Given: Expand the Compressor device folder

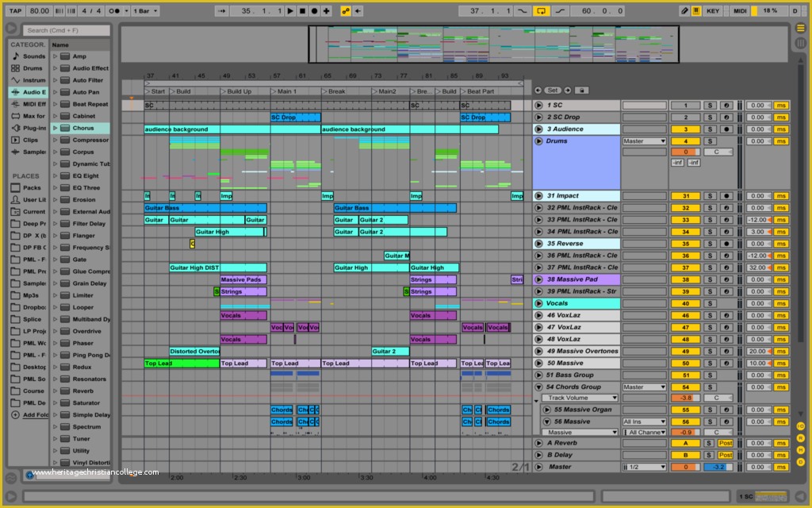Looking at the screenshot, I should (x=55, y=140).
